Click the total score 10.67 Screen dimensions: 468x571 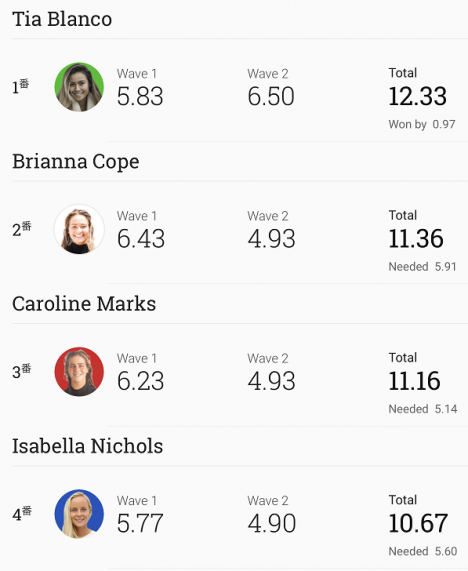[x=418, y=523]
